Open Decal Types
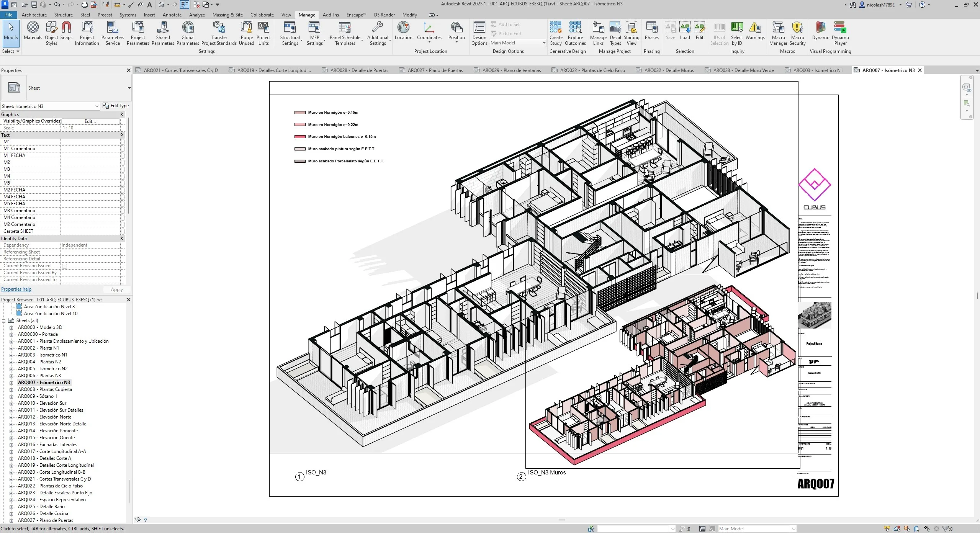980x533 pixels. pyautogui.click(x=615, y=33)
